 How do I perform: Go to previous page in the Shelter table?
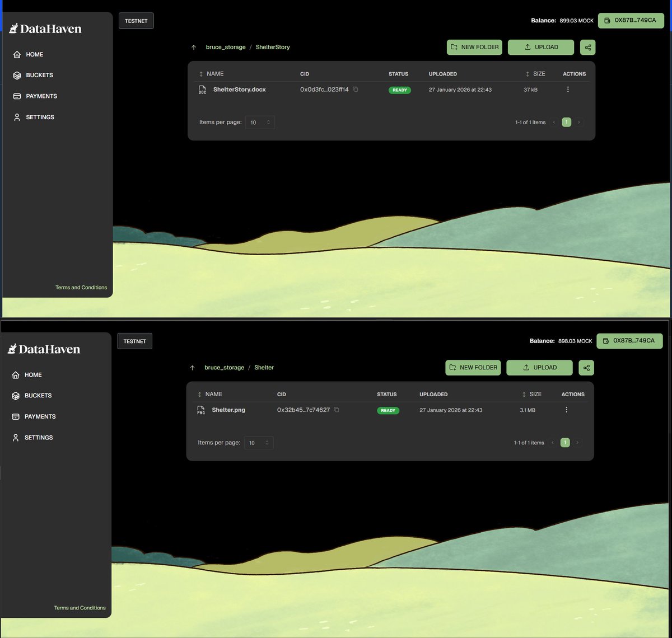[553, 443]
